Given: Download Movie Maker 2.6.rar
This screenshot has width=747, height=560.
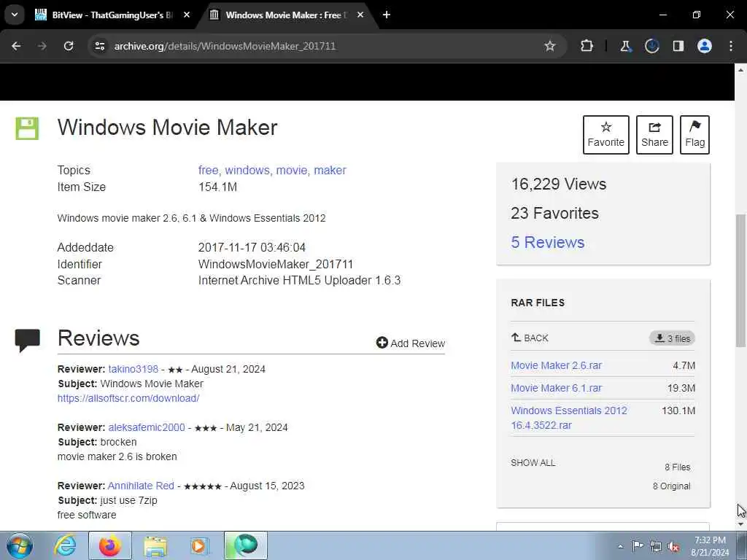Looking at the screenshot, I should (x=556, y=365).
